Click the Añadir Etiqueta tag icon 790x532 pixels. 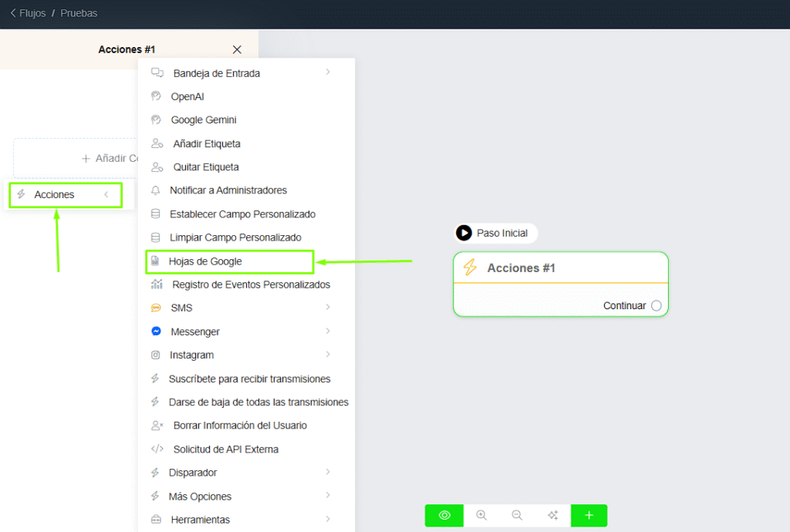tap(157, 143)
